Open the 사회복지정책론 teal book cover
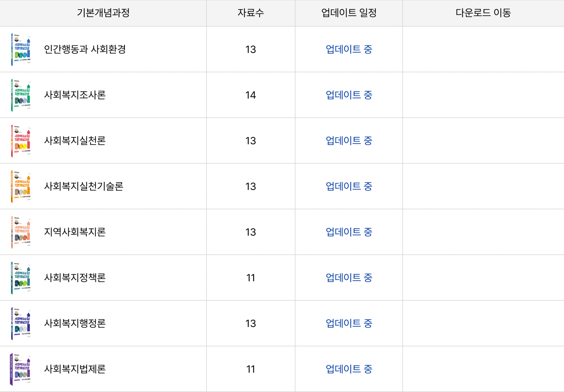The width and height of the screenshot is (564, 392). pyautogui.click(x=21, y=278)
